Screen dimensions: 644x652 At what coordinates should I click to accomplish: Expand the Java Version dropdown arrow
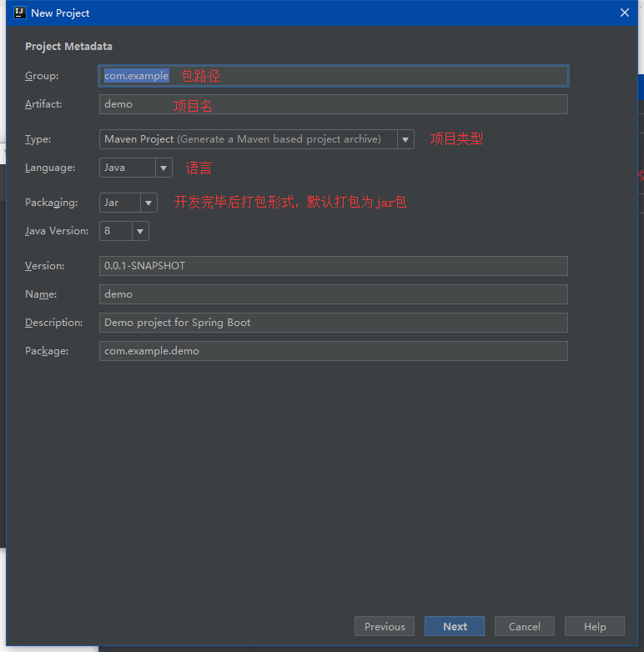(x=140, y=231)
